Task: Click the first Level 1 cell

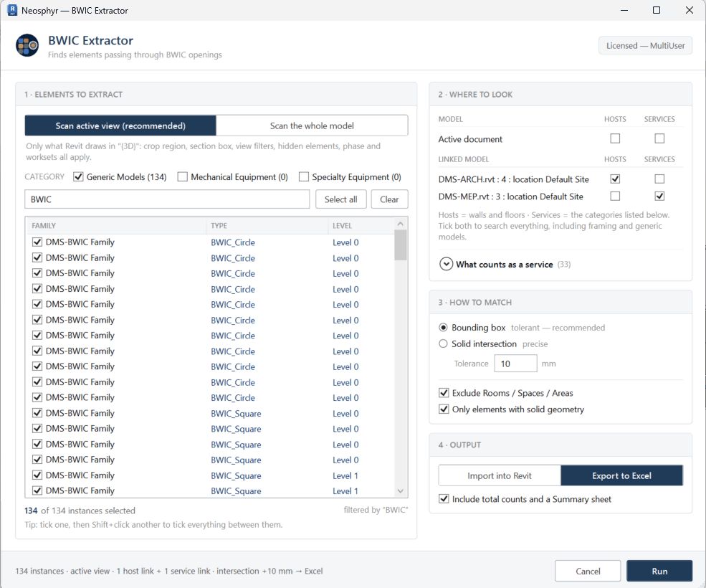Action: 345,475
